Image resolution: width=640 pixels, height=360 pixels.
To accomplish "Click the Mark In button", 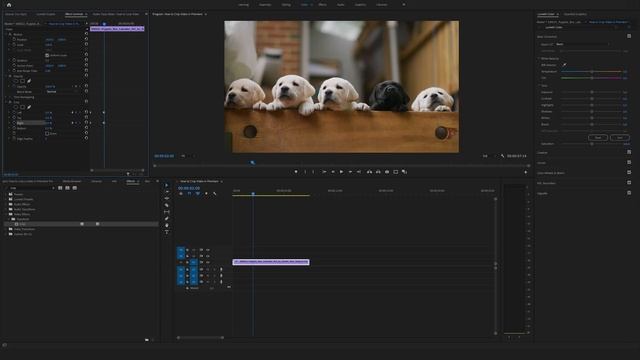I will click(x=305, y=172).
